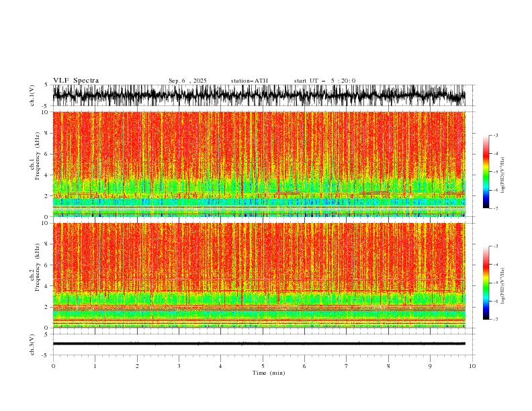Viewport: 532px width, 411px height.
Task: Click the "8" kHz tick on the ch.1 frequency axis
Action: click(x=47, y=133)
